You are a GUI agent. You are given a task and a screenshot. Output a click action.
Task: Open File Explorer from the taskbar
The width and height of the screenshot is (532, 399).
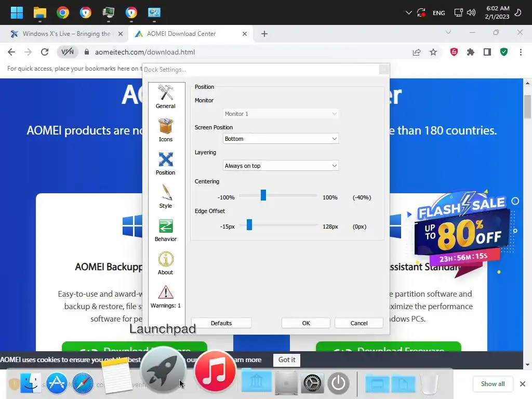(39, 12)
